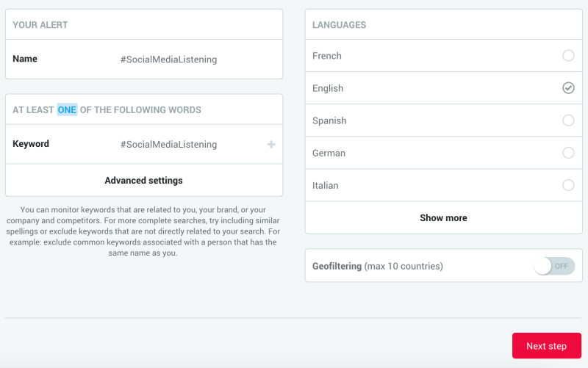Image resolution: width=588 pixels, height=368 pixels.
Task: Click the Next step button
Action: 546,345
